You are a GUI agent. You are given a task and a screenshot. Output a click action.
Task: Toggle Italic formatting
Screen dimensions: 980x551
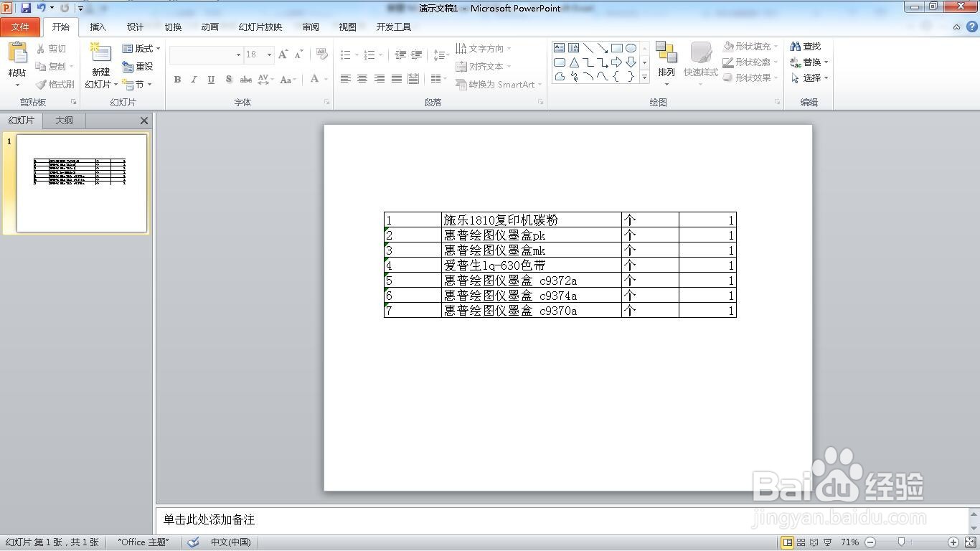coord(194,80)
